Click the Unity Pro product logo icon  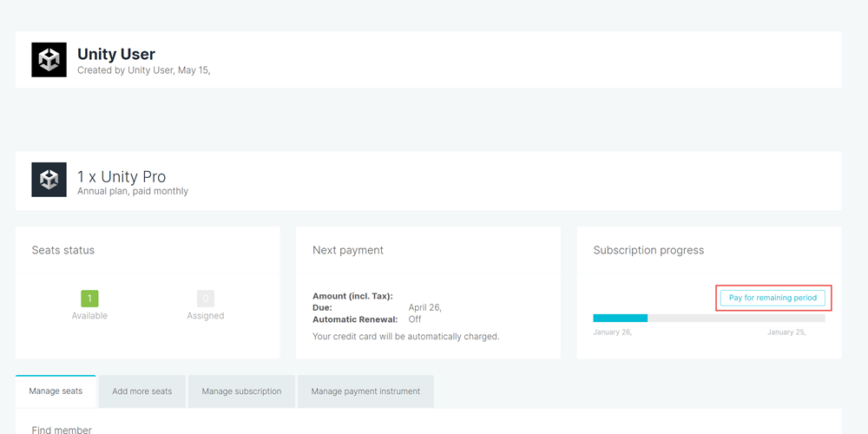tap(49, 180)
